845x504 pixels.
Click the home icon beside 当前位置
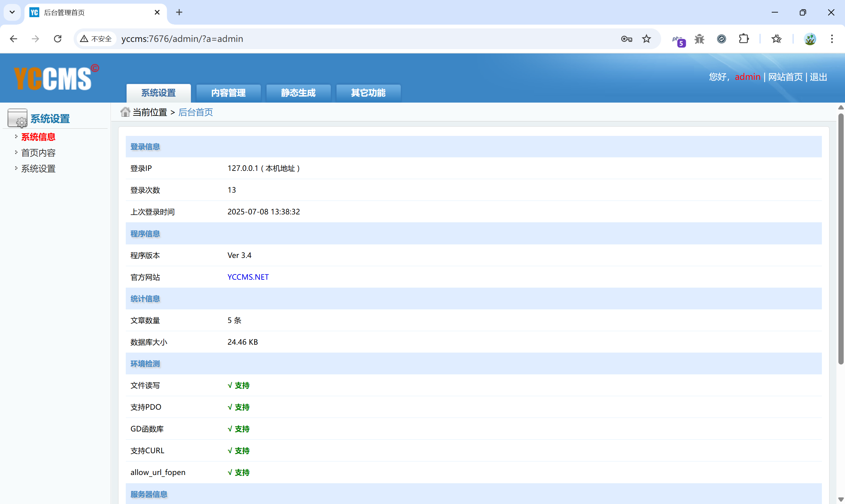click(125, 112)
